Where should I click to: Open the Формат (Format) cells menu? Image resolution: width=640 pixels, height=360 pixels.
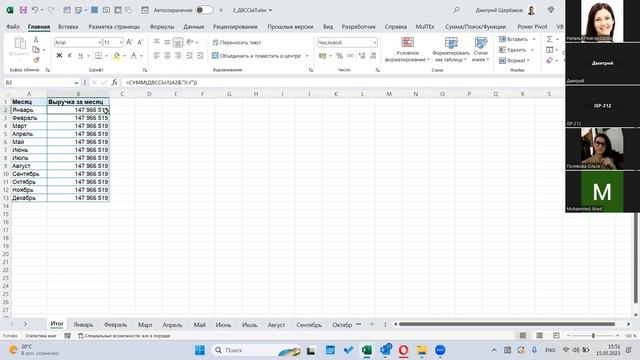click(514, 60)
